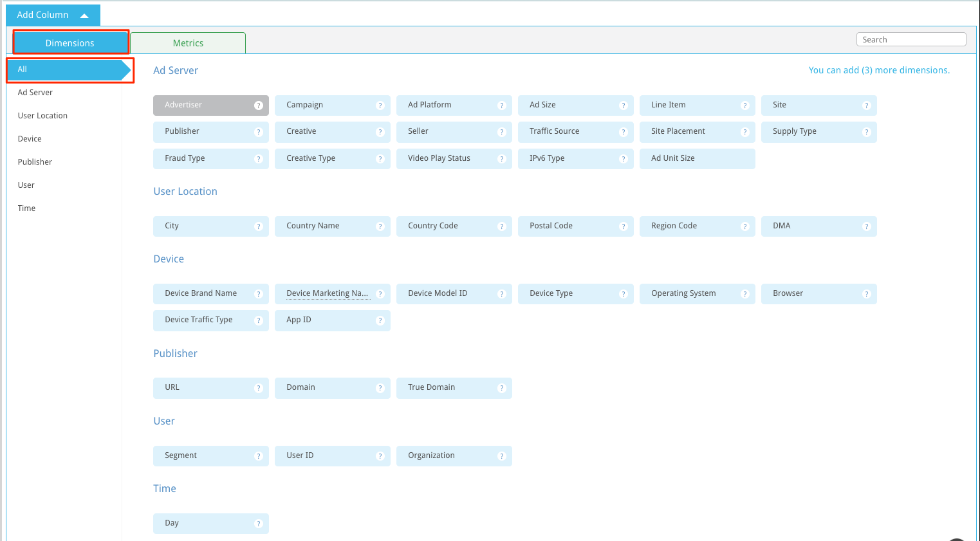This screenshot has width=980, height=541.
Task: Open help for the Publisher dimension chip
Action: [259, 132]
